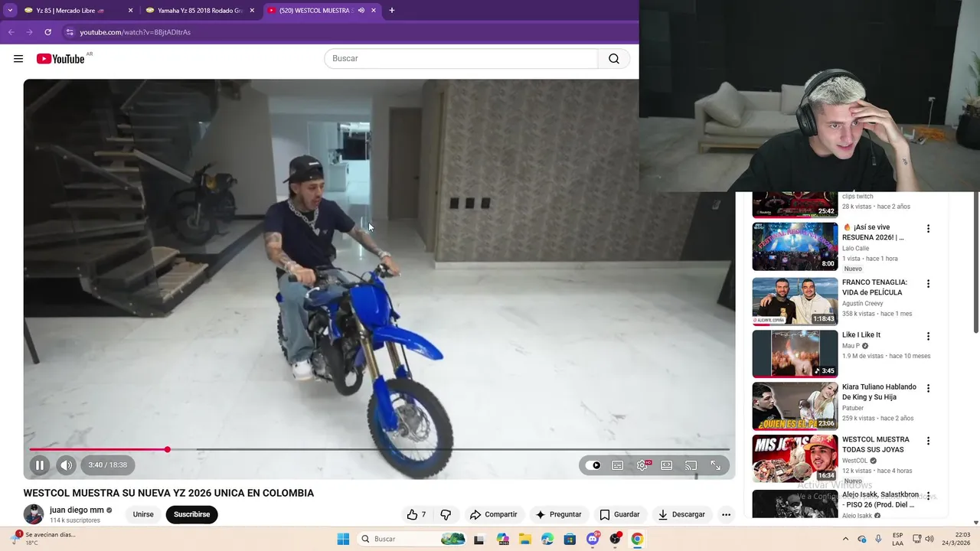This screenshot has width=980, height=551.
Task: Open the juan diego mm channel name
Action: 77,510
